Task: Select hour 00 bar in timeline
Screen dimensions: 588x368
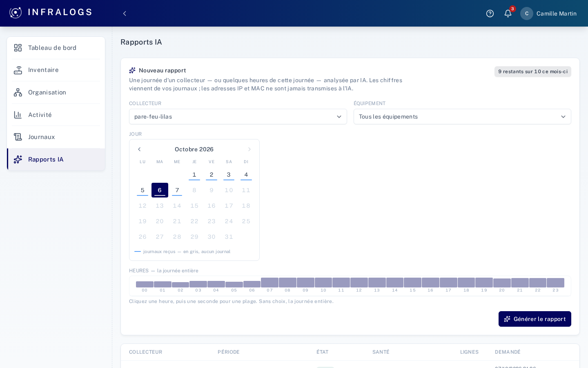Action: 145,284
